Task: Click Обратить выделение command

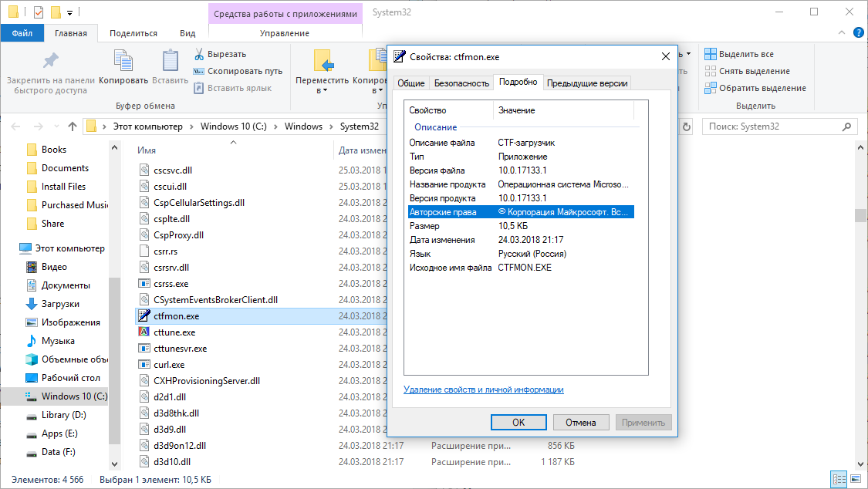Action: point(755,88)
